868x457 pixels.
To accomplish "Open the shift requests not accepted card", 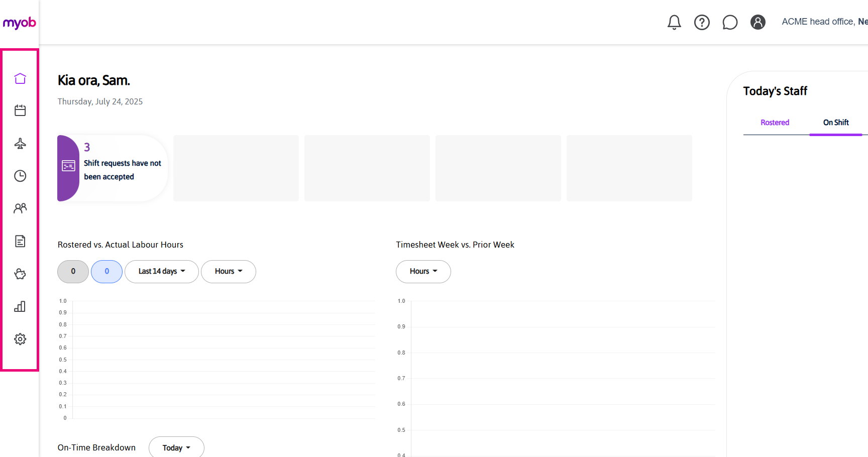I will [x=113, y=168].
